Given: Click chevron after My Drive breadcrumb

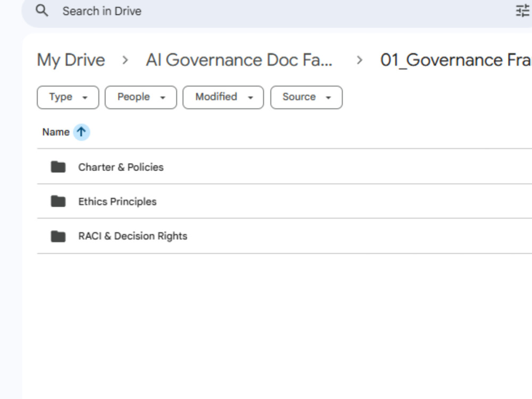Looking at the screenshot, I should [125, 61].
